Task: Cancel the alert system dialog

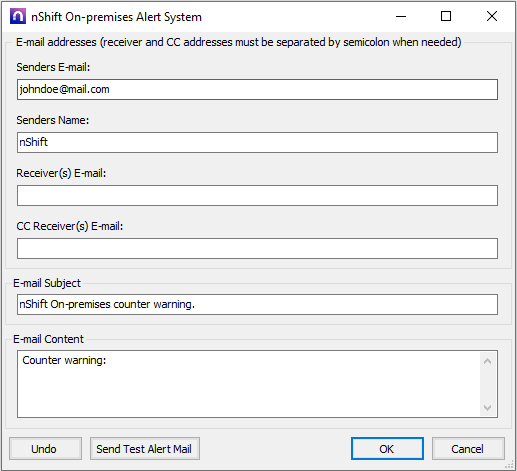Action: pyautogui.click(x=468, y=449)
